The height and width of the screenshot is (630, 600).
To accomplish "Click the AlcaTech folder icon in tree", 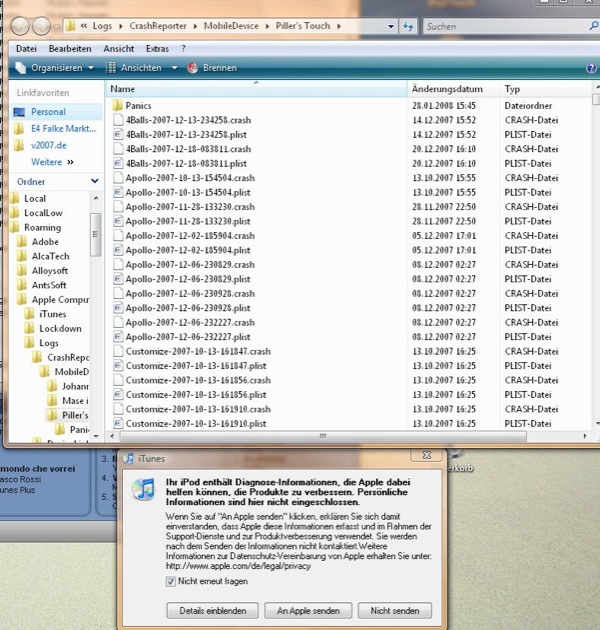I will pos(22,256).
